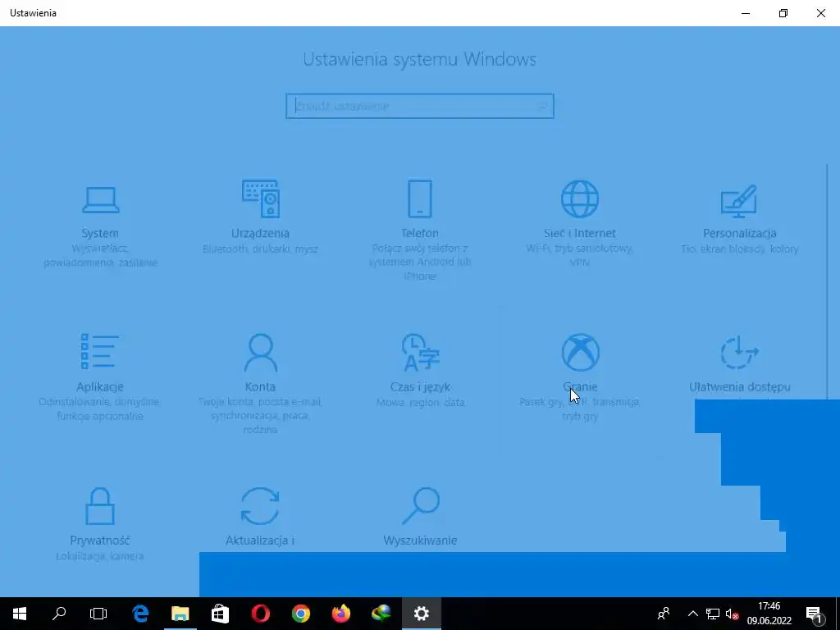The image size is (840, 630).
Task: Launch Microsoft Edge from the taskbar
Action: click(x=140, y=614)
